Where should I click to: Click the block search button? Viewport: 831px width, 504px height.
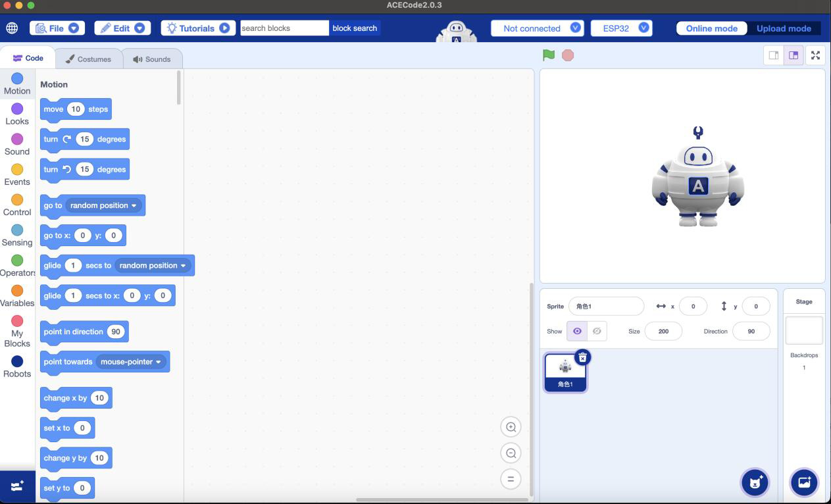(x=355, y=28)
